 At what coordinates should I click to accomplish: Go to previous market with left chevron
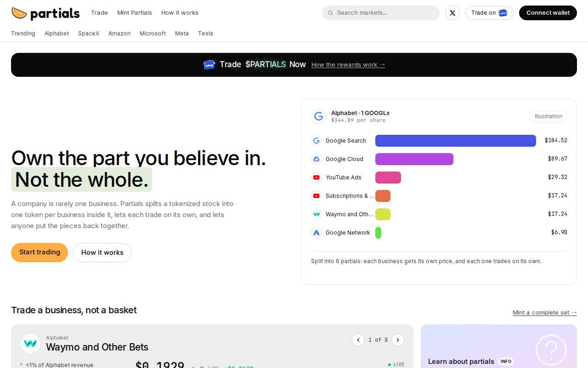coord(358,340)
